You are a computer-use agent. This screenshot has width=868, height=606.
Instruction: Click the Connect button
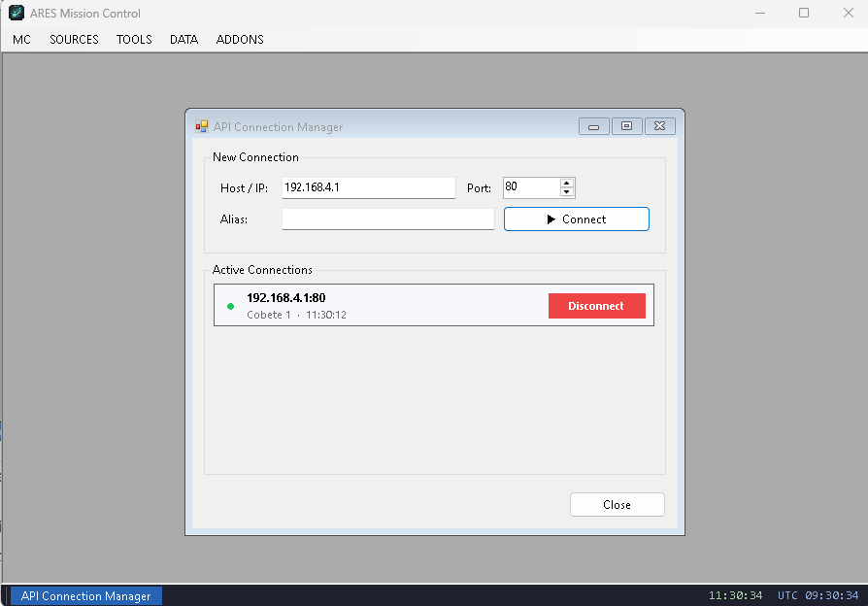577,219
